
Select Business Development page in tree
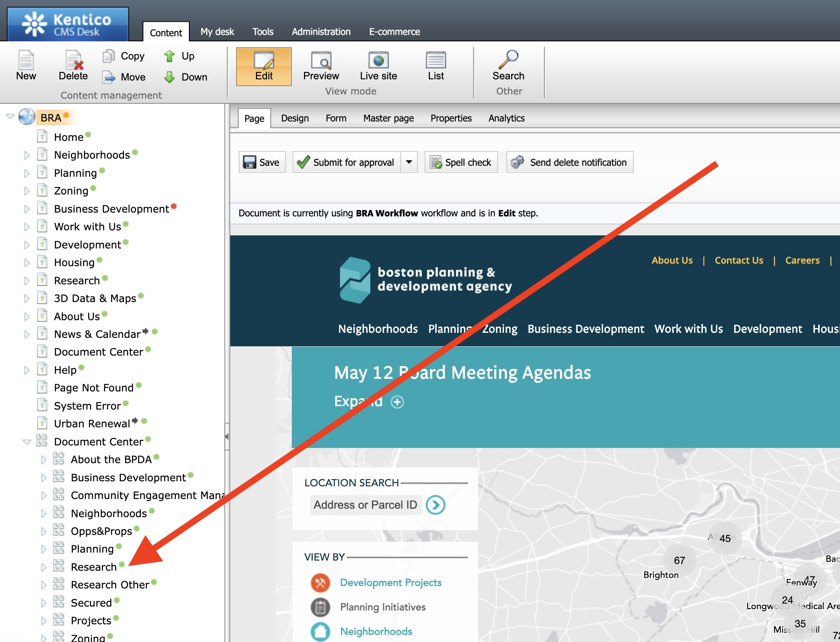pyautogui.click(x=111, y=209)
